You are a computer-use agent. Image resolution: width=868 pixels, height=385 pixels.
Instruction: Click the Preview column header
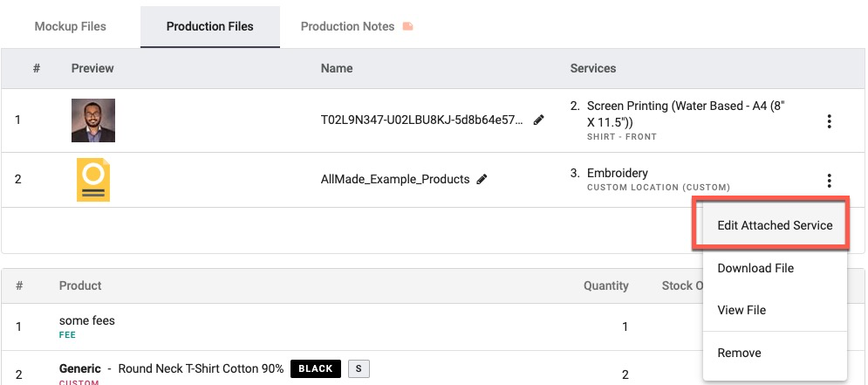point(92,68)
